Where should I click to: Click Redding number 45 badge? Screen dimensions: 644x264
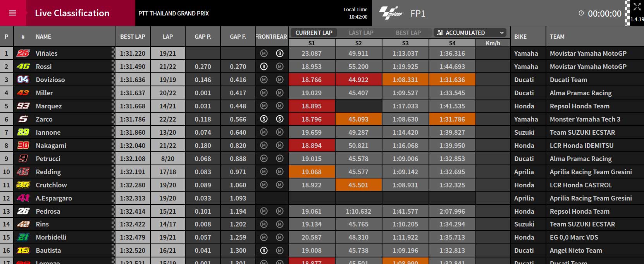coord(23,172)
